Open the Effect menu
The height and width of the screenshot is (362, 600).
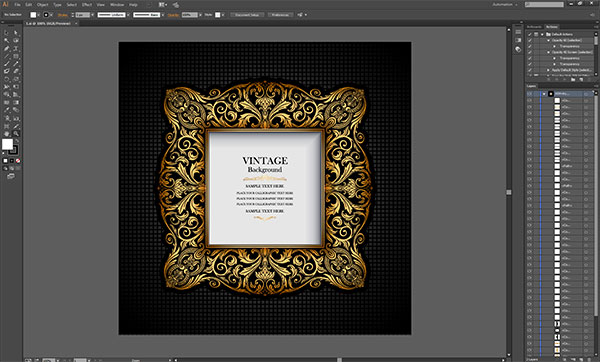[87, 5]
